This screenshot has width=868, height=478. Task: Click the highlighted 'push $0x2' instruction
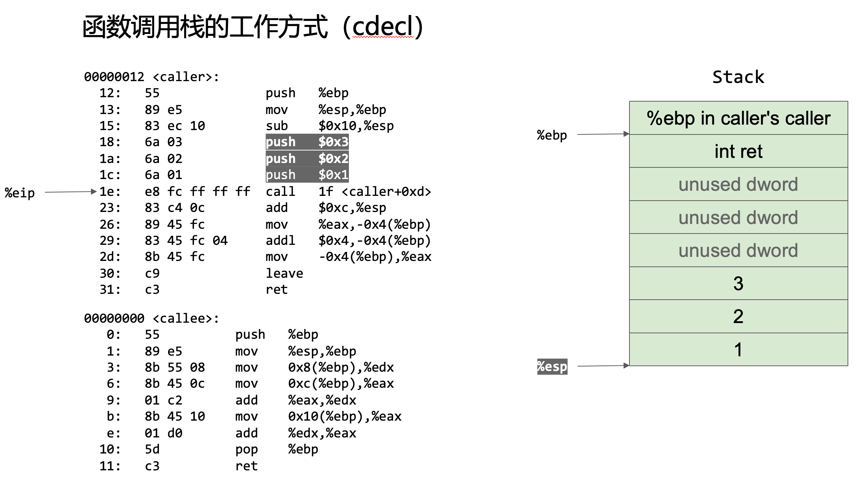(307, 158)
